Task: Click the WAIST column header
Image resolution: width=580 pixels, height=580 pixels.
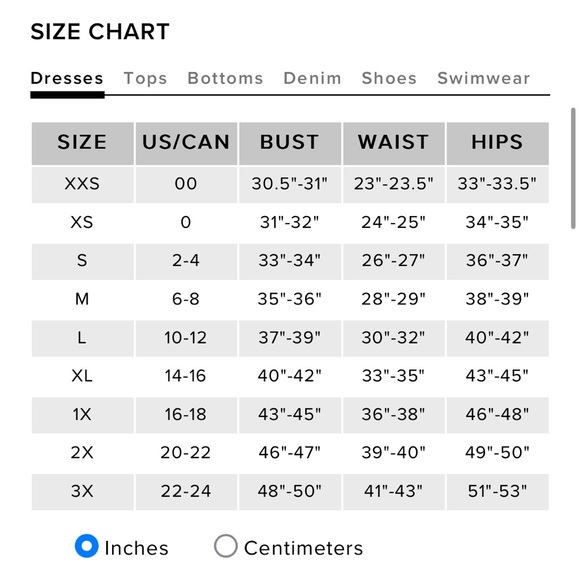Action: [x=394, y=143]
